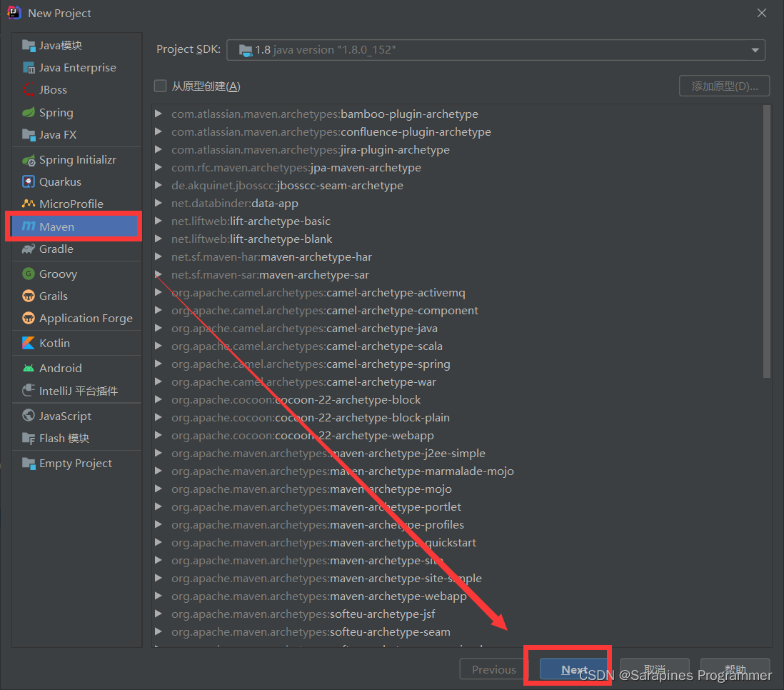Screen dimensions: 784x690
Task: Click the 添加原型(D)... button
Action: [724, 86]
